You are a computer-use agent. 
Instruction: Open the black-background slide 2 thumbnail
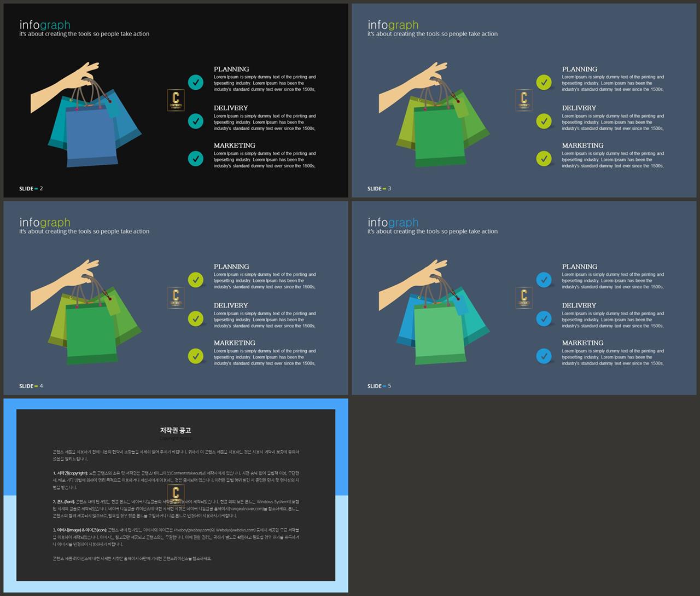pos(176,100)
